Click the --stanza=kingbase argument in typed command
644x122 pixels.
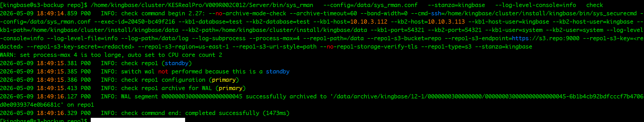[456, 5]
